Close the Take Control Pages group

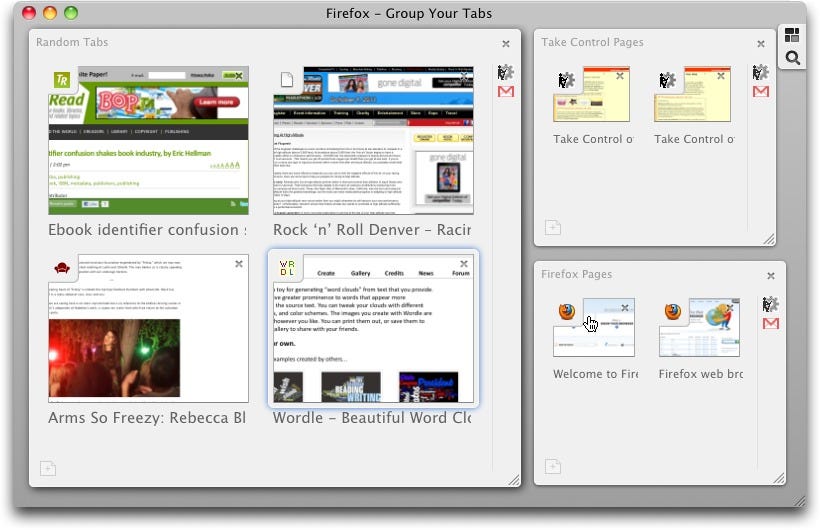pos(761,44)
